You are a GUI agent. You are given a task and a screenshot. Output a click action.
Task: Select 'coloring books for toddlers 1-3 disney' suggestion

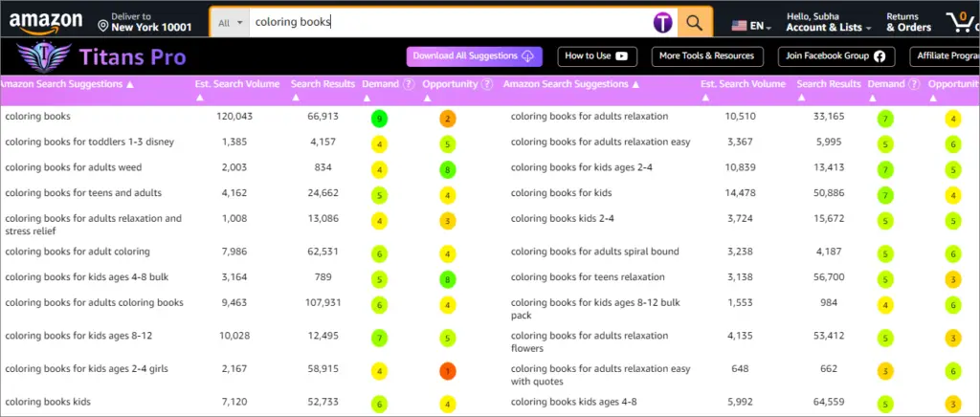coord(89,142)
